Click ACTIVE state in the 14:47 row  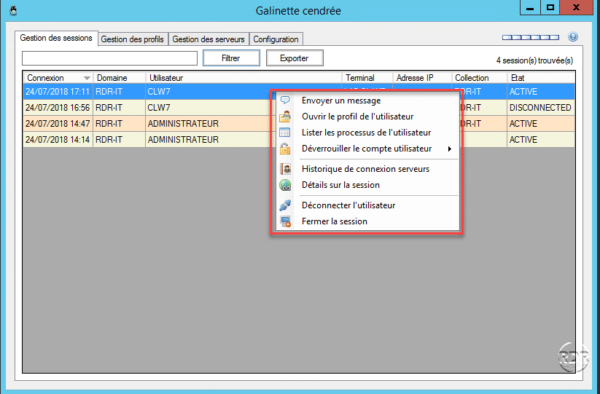(x=523, y=124)
